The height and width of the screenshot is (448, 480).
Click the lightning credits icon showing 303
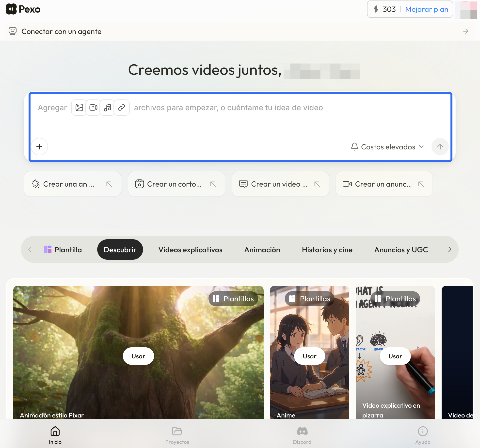tap(376, 9)
